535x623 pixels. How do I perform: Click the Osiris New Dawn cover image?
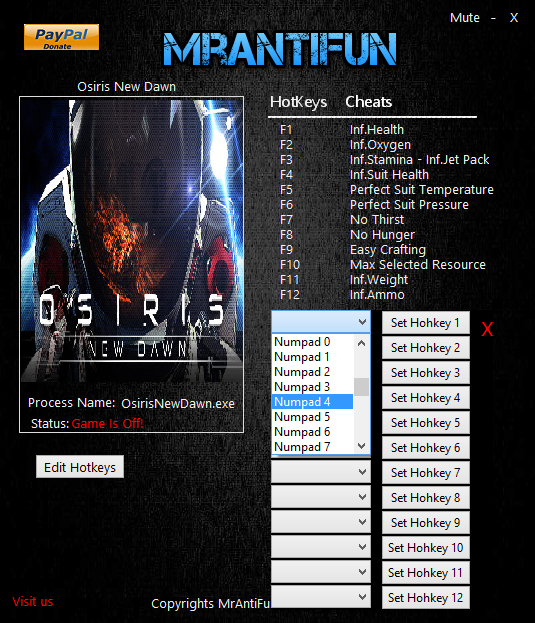click(x=131, y=241)
